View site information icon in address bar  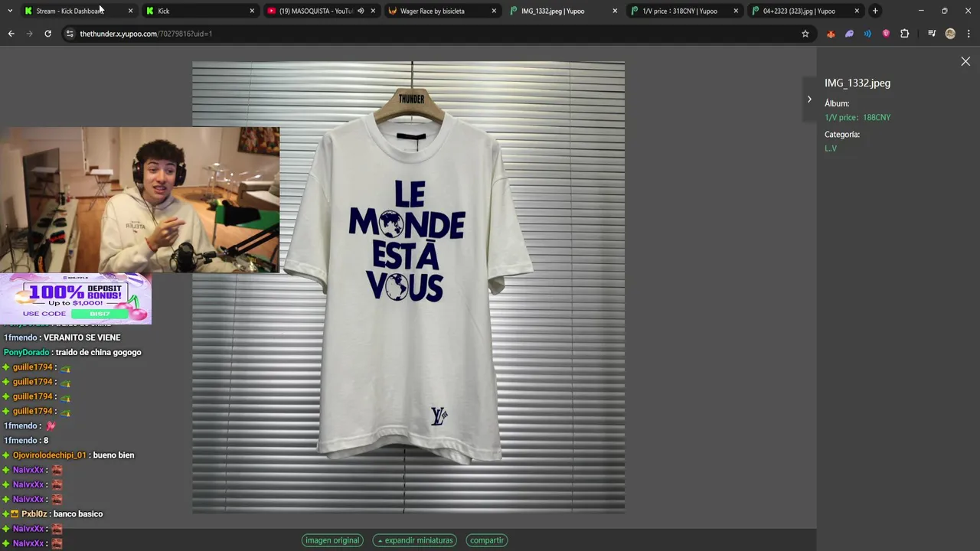pos(70,34)
